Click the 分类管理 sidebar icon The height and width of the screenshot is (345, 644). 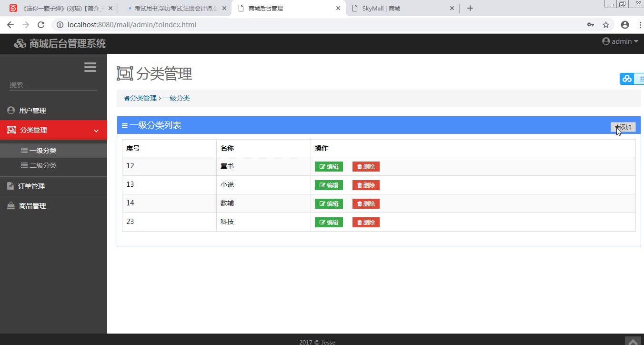tap(11, 130)
